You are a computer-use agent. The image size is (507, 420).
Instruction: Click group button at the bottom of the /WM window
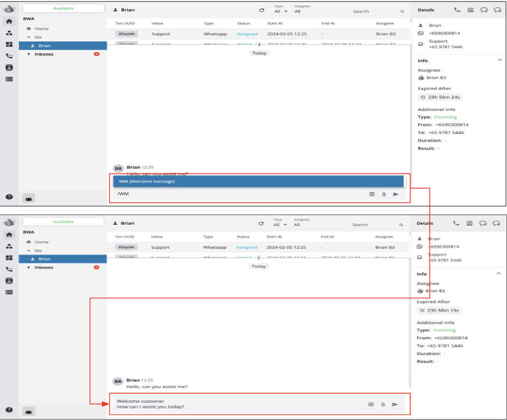[x=29, y=199]
